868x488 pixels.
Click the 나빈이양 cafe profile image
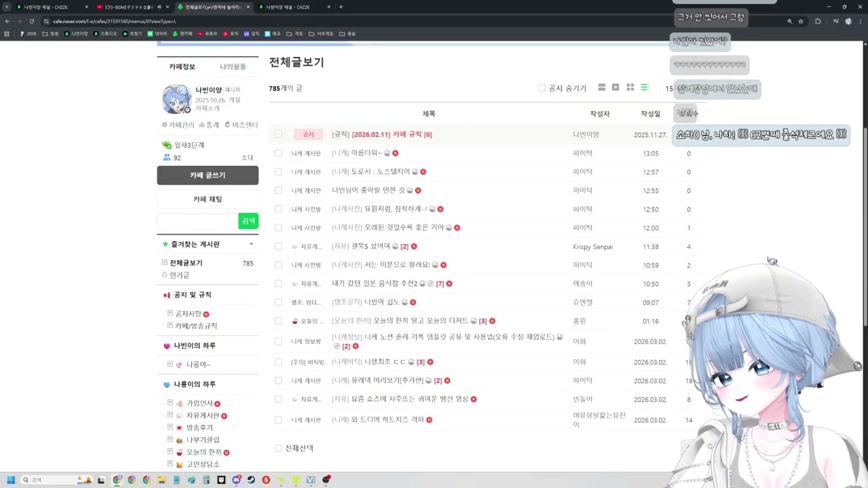176,99
